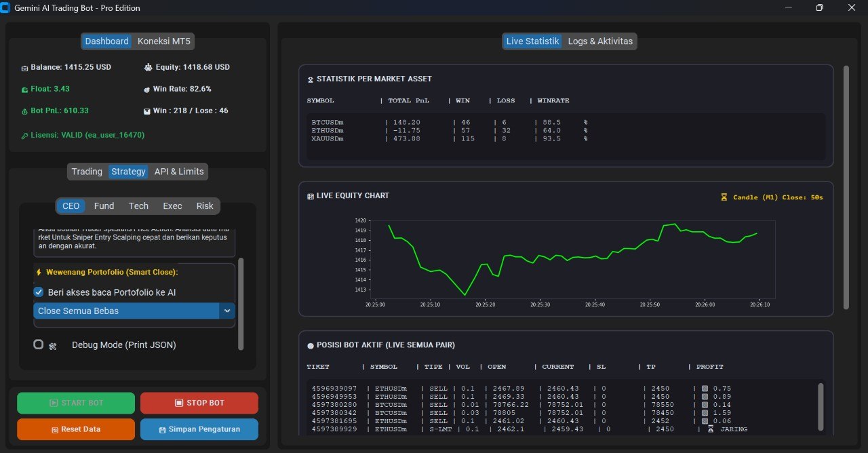This screenshot has height=453, width=868.
Task: Click the dot icon beside Posisi Bot Aktif
Action: 311,346
